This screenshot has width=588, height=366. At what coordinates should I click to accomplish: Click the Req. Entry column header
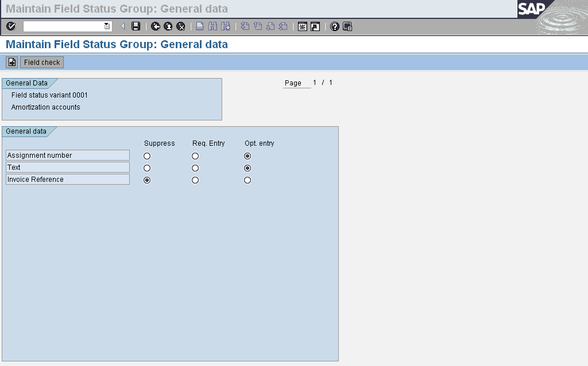(208, 143)
